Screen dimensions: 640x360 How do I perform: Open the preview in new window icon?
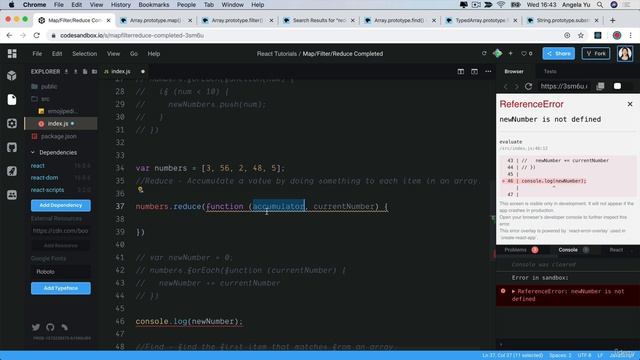pyautogui.click(x=600, y=86)
